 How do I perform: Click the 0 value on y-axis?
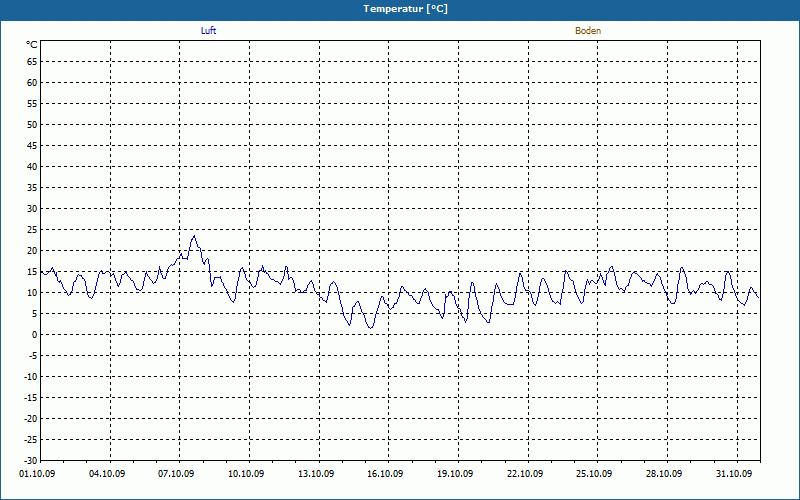(35, 335)
